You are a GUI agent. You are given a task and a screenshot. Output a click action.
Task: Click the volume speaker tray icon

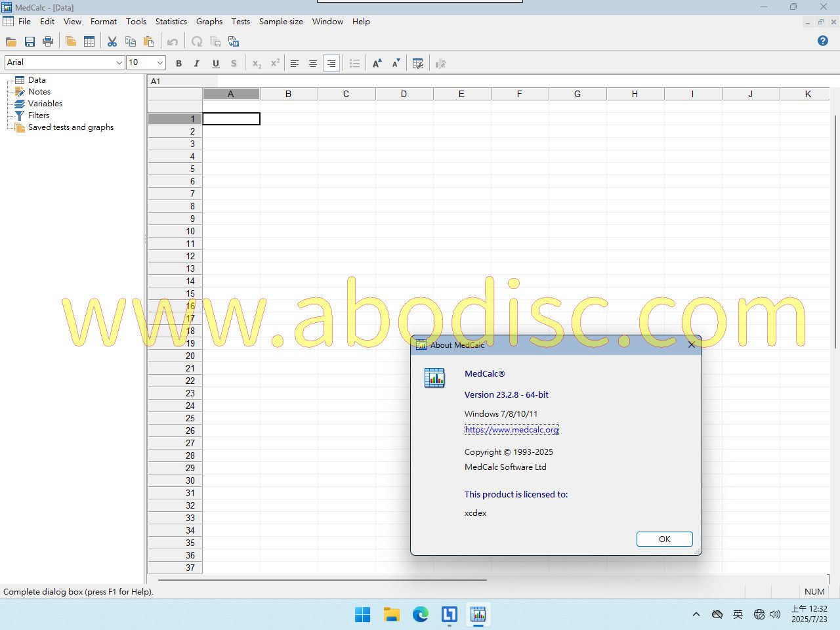coord(775,614)
